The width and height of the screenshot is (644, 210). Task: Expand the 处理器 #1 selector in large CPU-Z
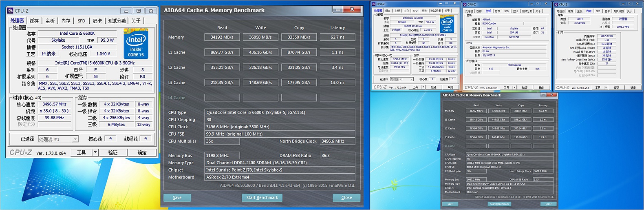click(x=75, y=139)
